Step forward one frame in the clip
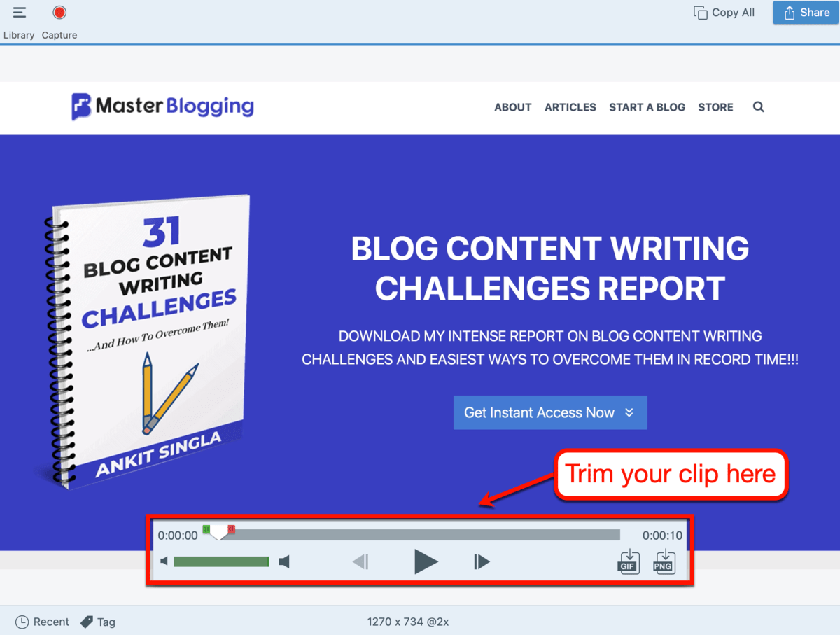 tap(481, 561)
